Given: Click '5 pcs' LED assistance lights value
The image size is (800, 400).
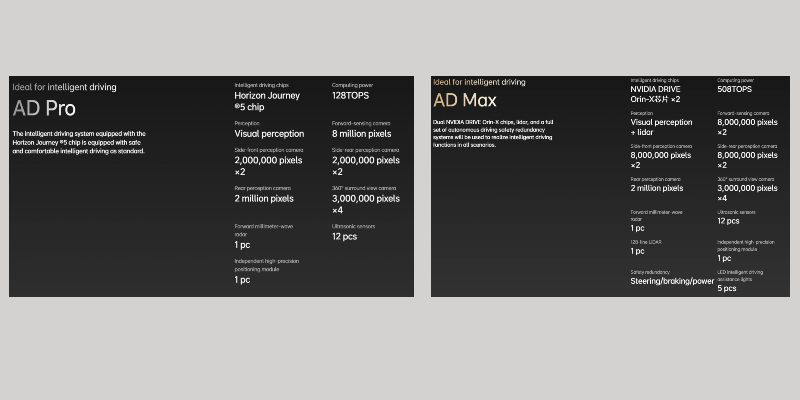Looking at the screenshot, I should (727, 288).
